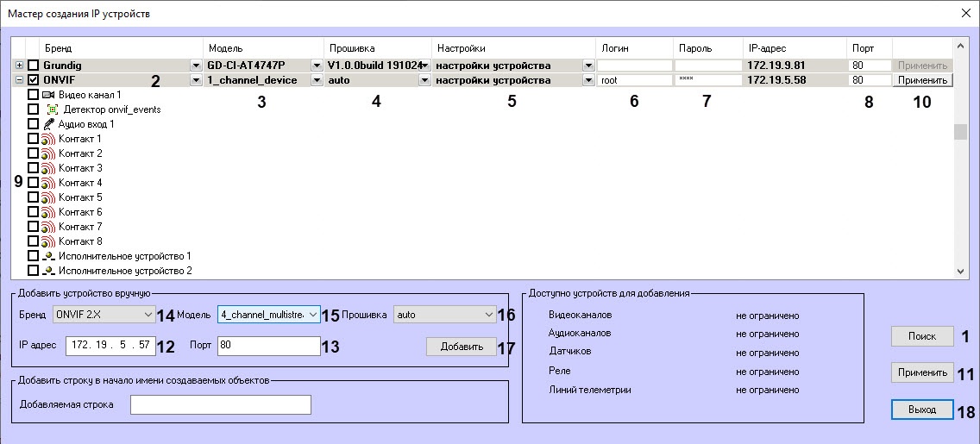Image resolution: width=980 pixels, height=444 pixels.
Task: Expand the Grundig device tree row
Action: 19,65
